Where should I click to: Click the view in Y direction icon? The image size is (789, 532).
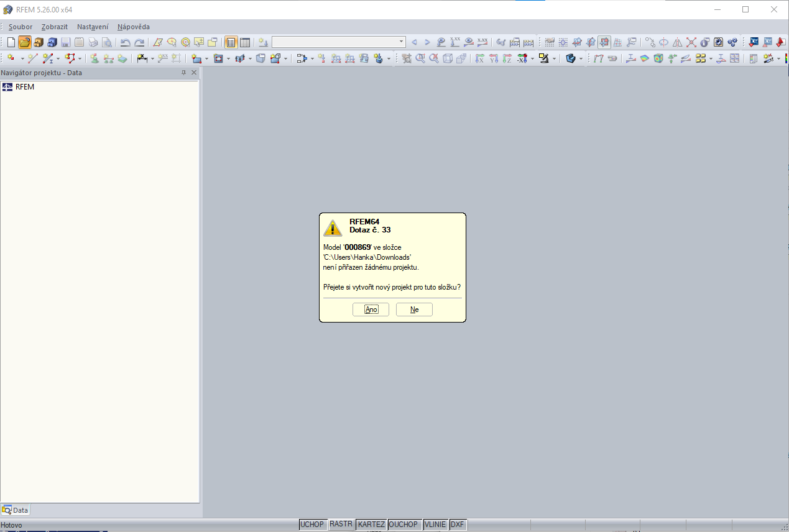click(494, 58)
